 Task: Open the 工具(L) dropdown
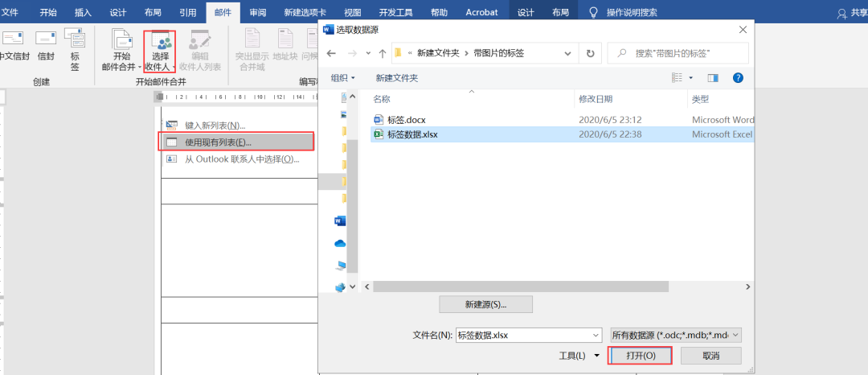pos(579,356)
